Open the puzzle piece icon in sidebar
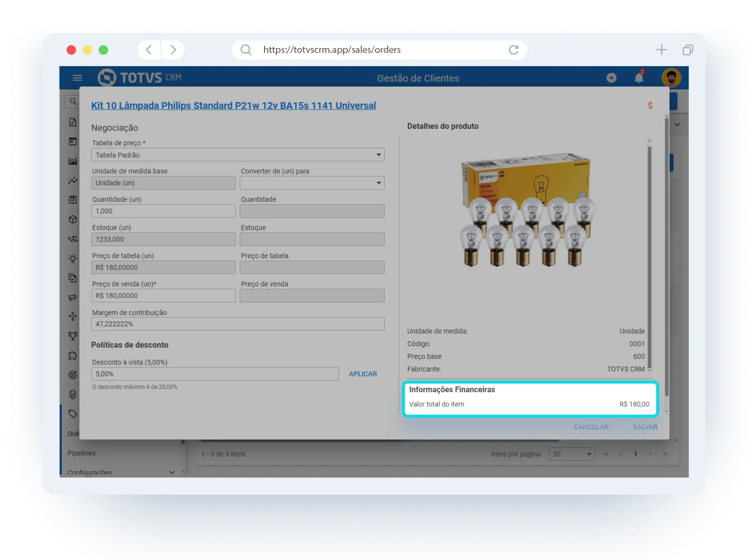The image size is (756, 560). pyautogui.click(x=73, y=355)
